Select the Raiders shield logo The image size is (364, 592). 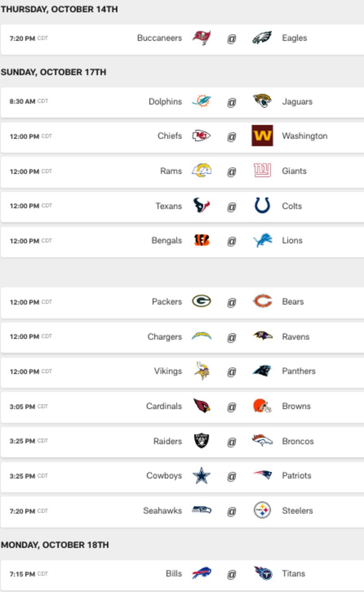[x=201, y=441]
